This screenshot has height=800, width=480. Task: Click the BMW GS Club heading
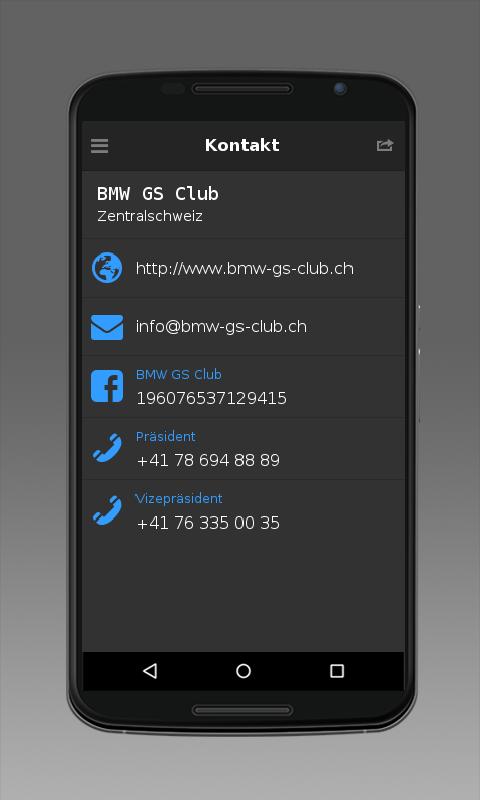pyautogui.click(x=158, y=194)
